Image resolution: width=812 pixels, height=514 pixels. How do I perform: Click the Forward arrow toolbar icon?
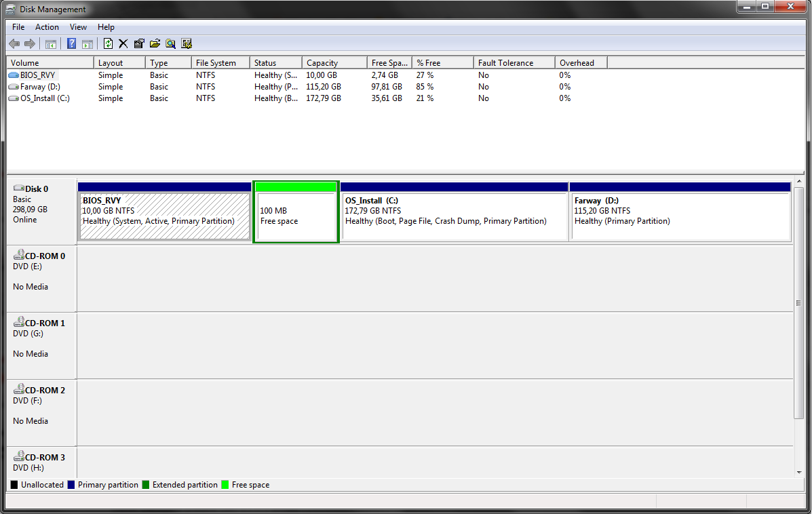30,44
